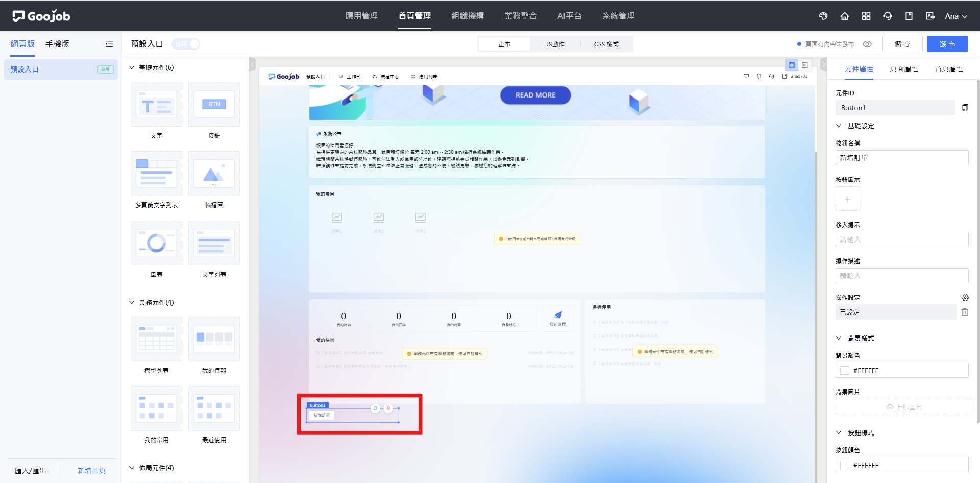980x483 pixels.
Task: Collapse the 按鈕樣式 section
Action: (839, 432)
